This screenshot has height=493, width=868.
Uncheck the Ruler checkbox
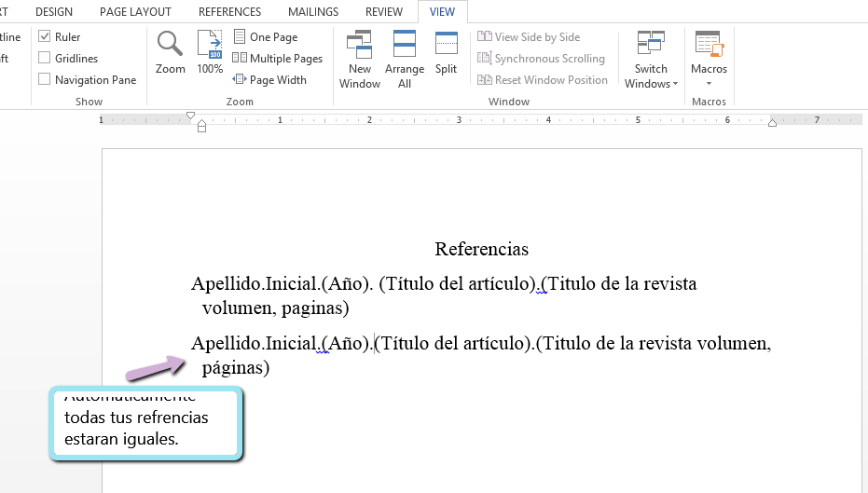45,37
